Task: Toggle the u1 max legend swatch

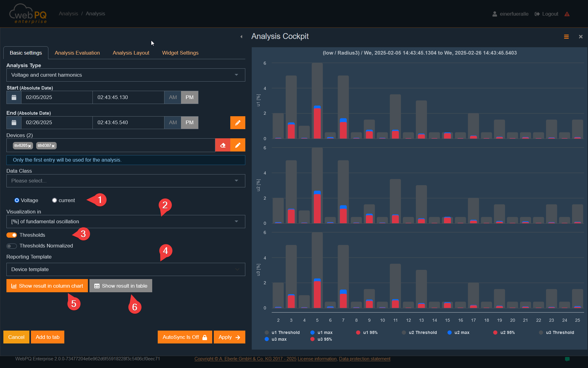Action: pyautogui.click(x=312, y=332)
